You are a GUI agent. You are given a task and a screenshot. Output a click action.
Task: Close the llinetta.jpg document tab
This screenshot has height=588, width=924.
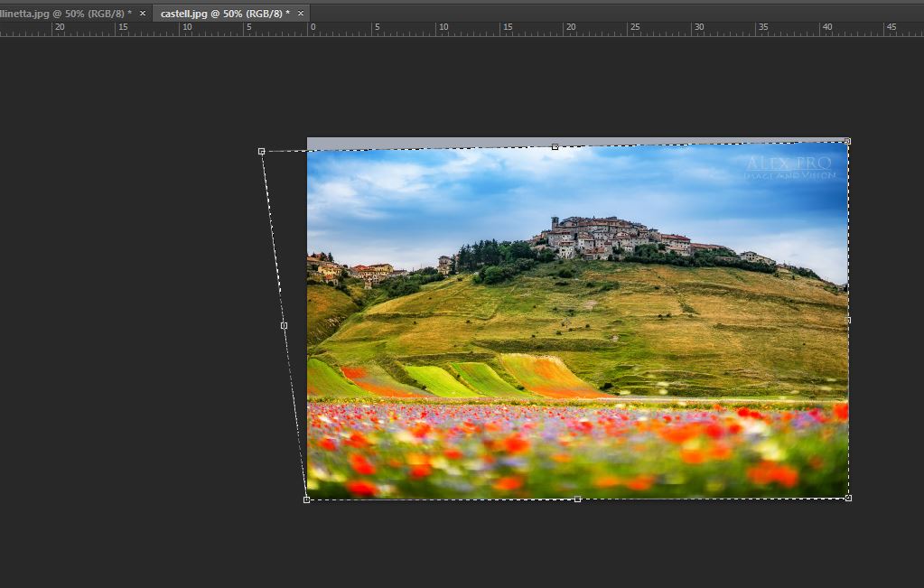[142, 14]
